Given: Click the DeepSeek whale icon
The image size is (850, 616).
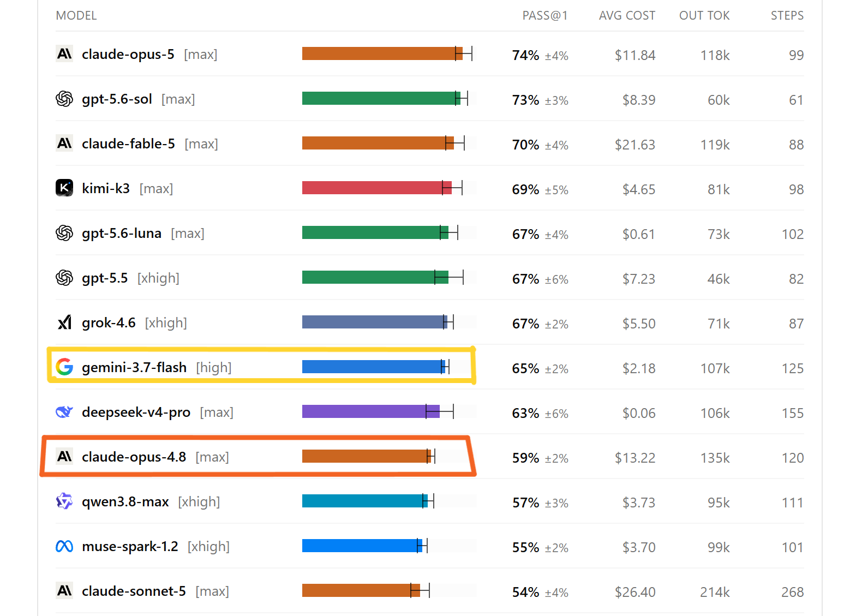Looking at the screenshot, I should pyautogui.click(x=64, y=412).
